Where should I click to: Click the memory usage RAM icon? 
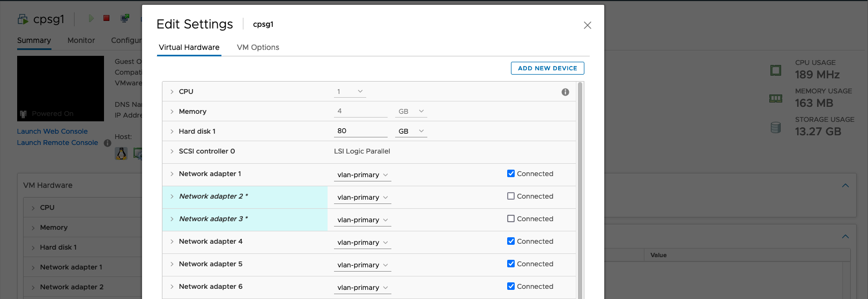775,99
